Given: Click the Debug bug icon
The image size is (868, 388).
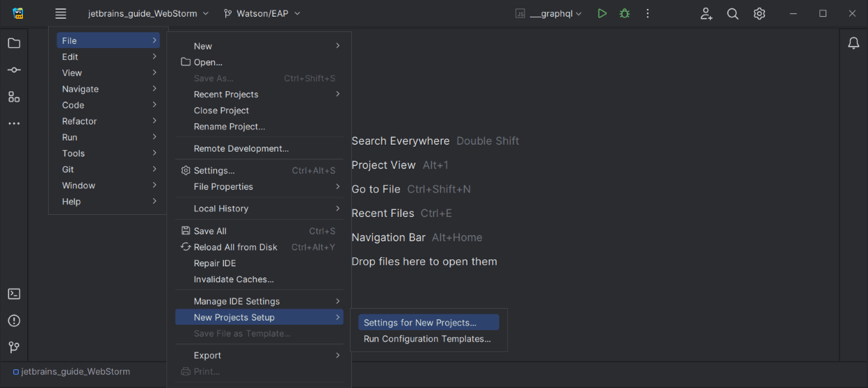Looking at the screenshot, I should [x=625, y=13].
